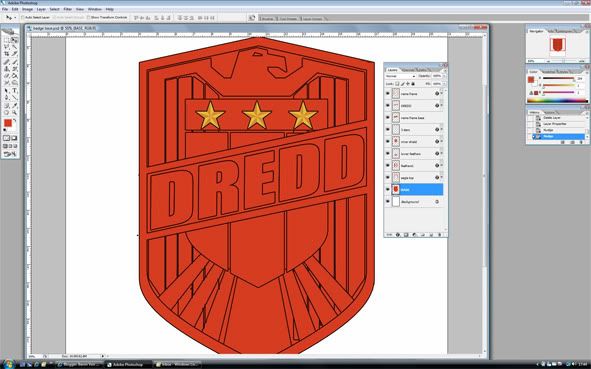Open the Normal blend mode dropdown

pos(400,76)
